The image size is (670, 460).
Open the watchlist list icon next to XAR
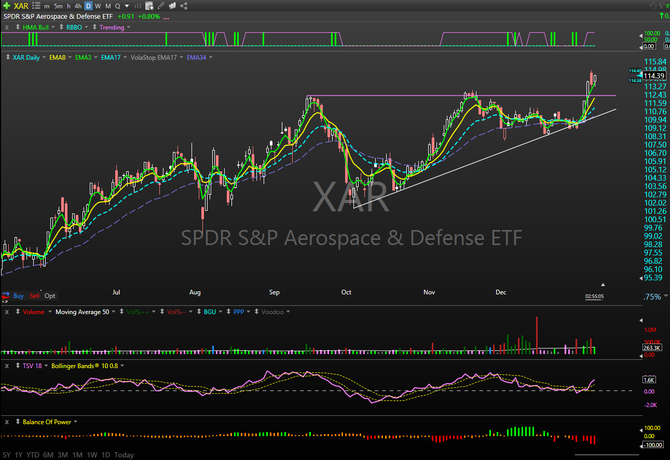pos(36,6)
